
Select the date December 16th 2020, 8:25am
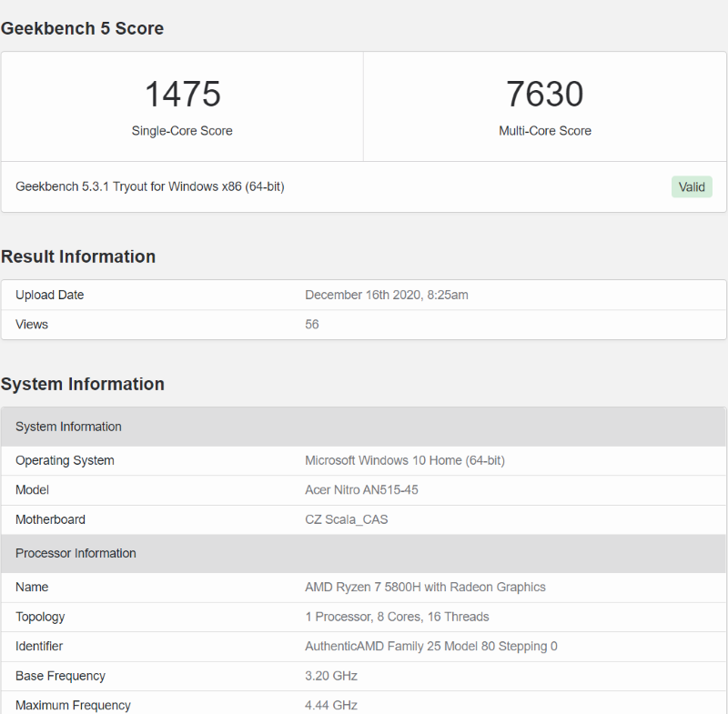[386, 295]
